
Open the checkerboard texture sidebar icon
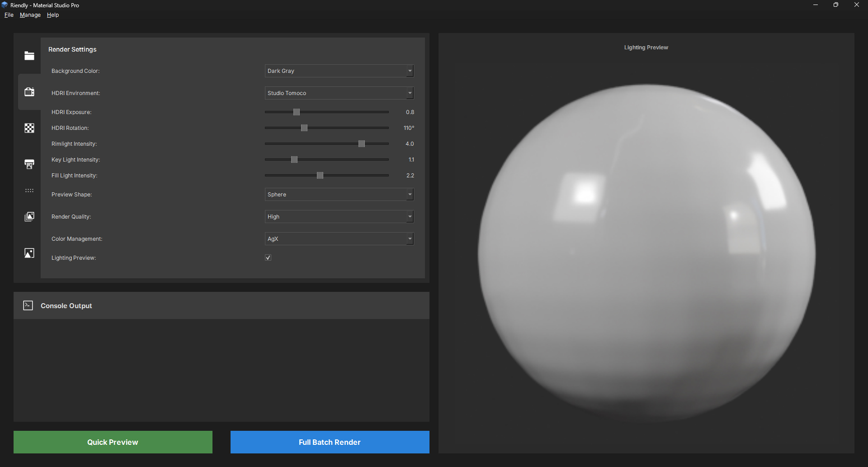point(29,128)
